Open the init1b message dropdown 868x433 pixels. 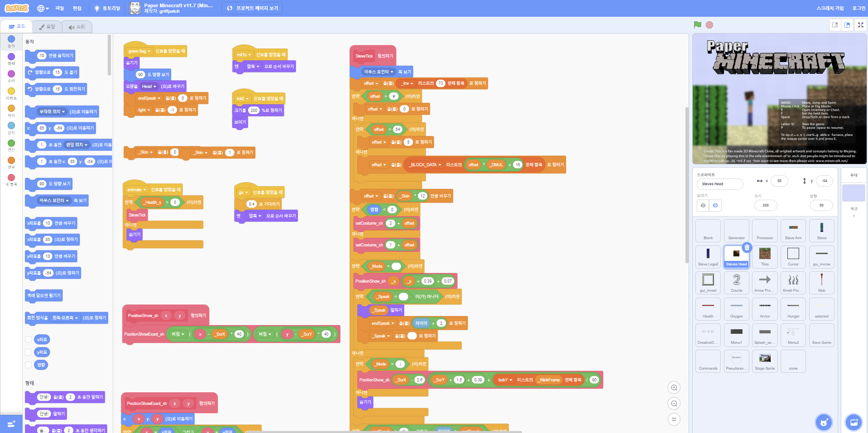point(244,54)
